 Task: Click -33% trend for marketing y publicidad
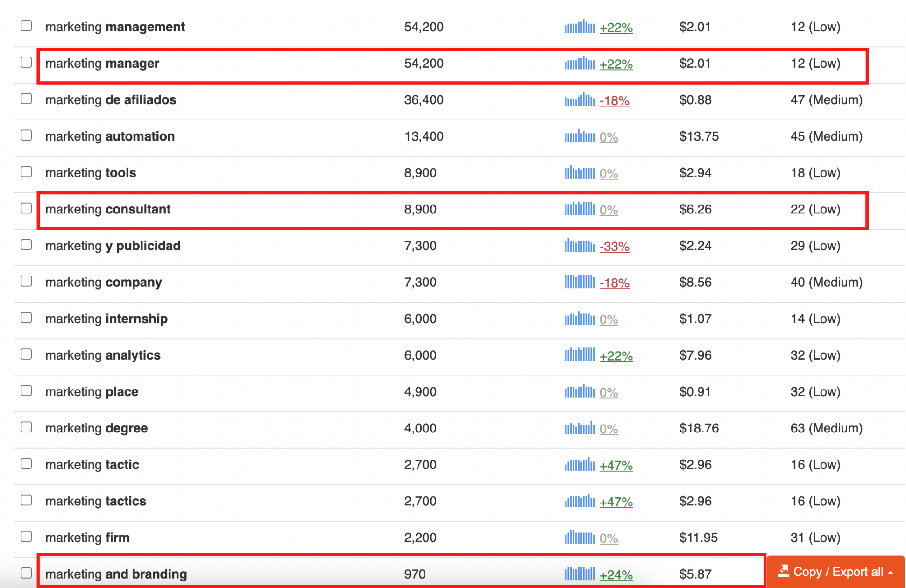[x=614, y=247]
